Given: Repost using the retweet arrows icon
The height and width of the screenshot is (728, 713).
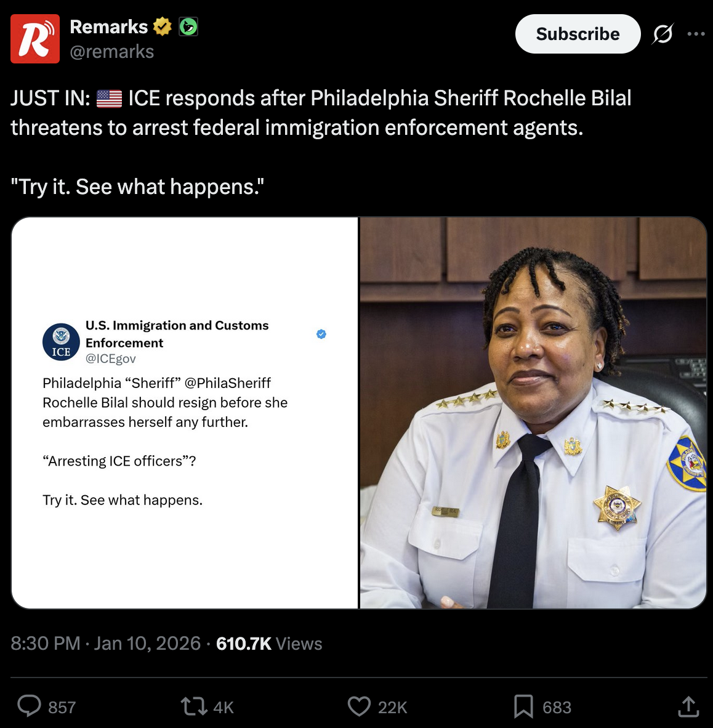Looking at the screenshot, I should 194,706.
